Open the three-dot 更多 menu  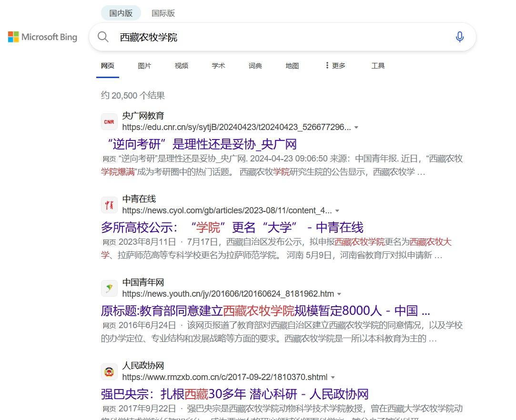pos(335,66)
